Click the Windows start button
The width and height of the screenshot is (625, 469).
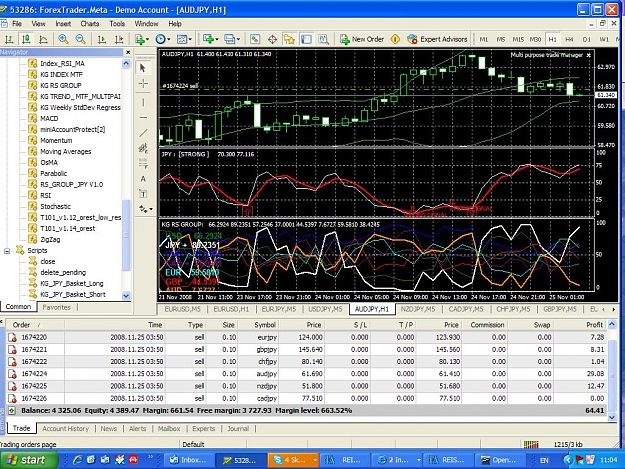tap(28, 460)
